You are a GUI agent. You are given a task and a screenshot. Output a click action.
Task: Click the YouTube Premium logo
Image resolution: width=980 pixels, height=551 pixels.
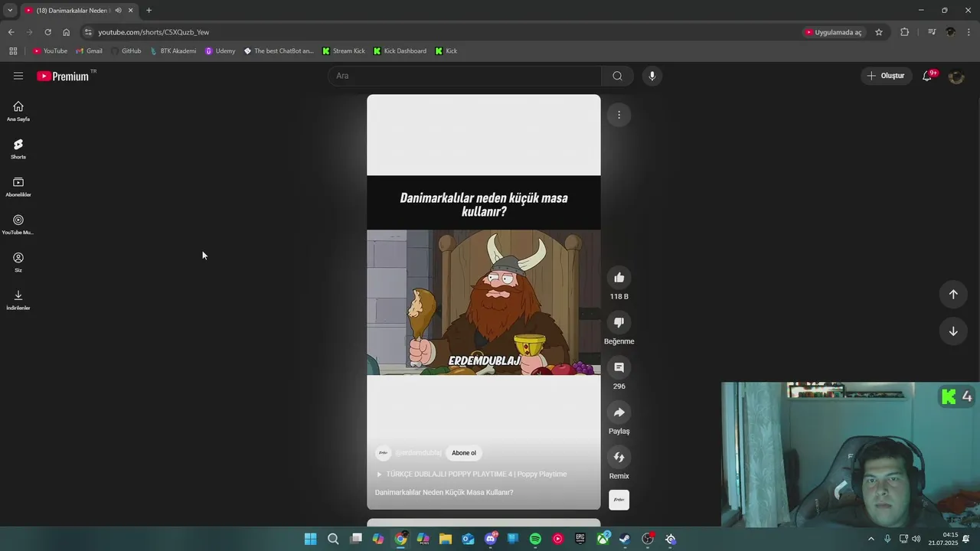[64, 76]
